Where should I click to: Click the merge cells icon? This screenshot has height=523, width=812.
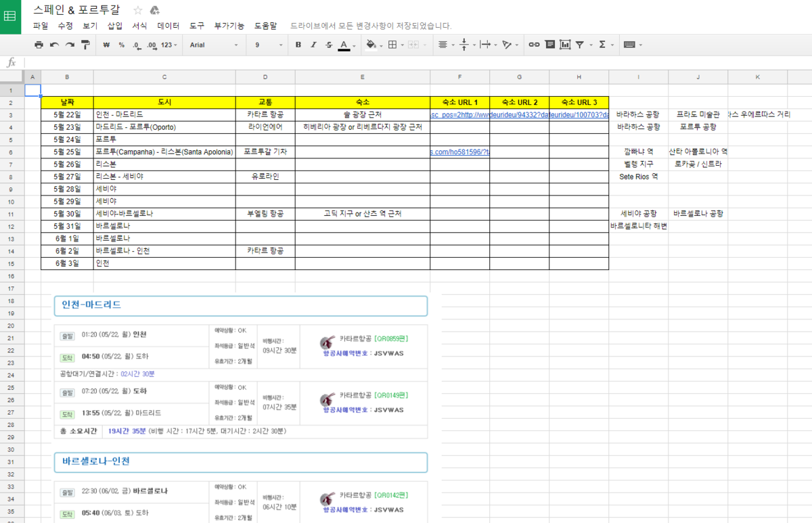click(x=412, y=45)
